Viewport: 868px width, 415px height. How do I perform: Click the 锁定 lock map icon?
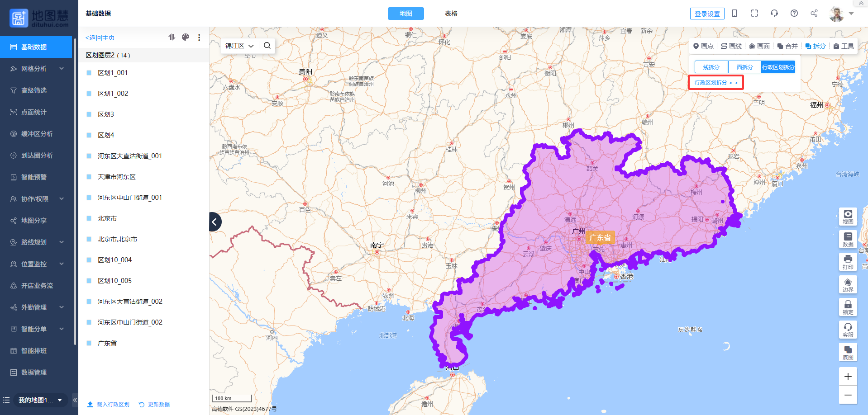848,307
